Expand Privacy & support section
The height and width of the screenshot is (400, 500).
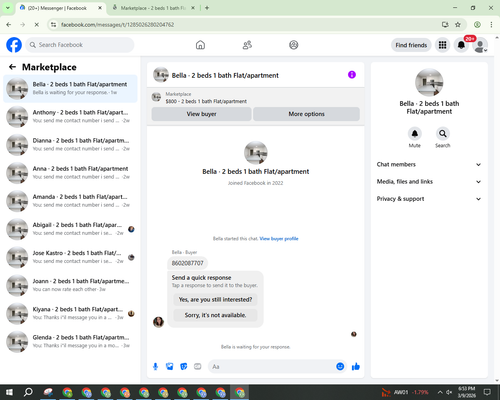point(429,199)
